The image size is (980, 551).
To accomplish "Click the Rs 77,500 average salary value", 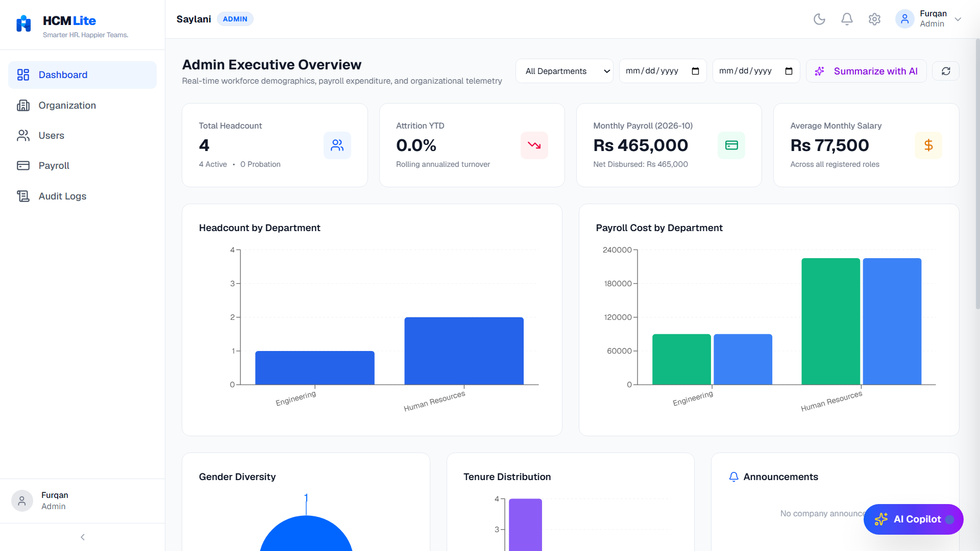I will [829, 145].
